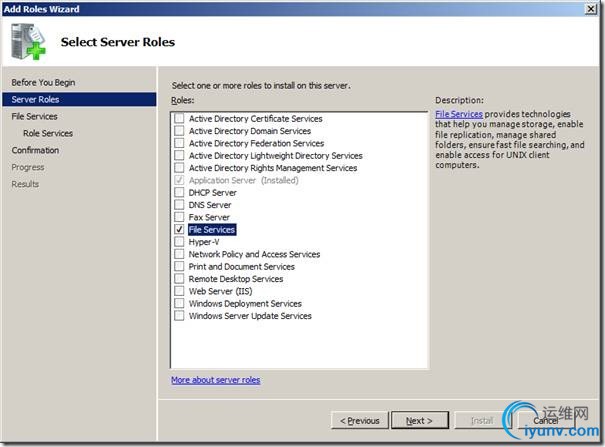Select the Remote Desktop Services label
Viewport: 605px width, 447px height.
tap(236, 279)
